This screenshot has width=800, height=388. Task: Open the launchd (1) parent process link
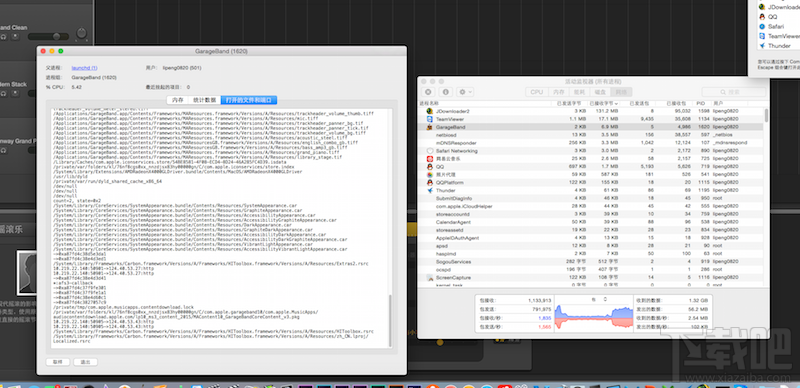(85, 67)
